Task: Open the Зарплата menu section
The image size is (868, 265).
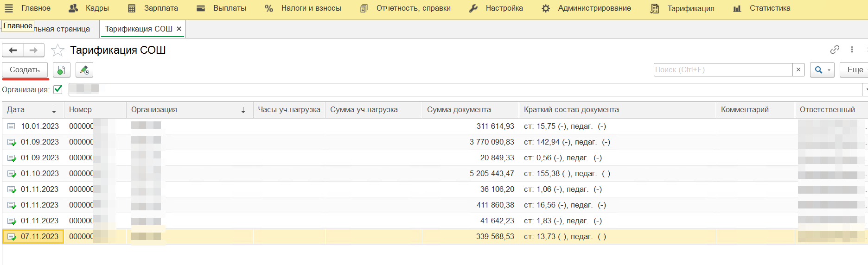Action: click(153, 8)
